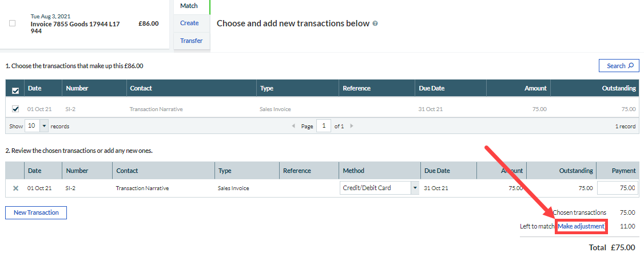Screen dimensions: 644x264
Task: Click the help question mark icon
Action: [x=375, y=23]
